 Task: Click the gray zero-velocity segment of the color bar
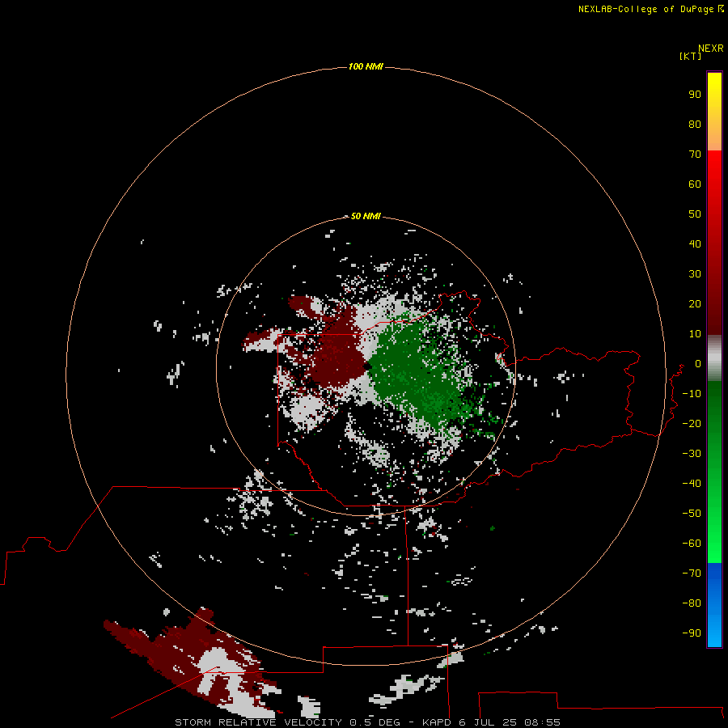tap(714, 358)
